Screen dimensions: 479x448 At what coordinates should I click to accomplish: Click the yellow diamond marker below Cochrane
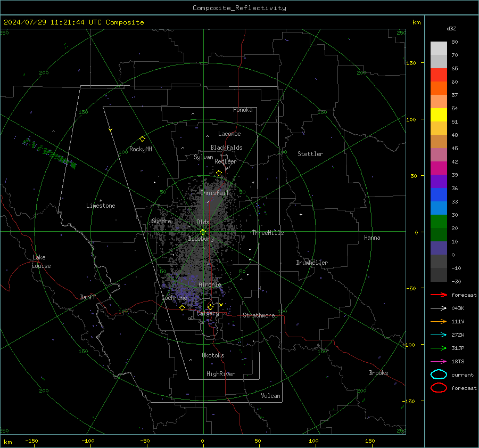[183, 307]
